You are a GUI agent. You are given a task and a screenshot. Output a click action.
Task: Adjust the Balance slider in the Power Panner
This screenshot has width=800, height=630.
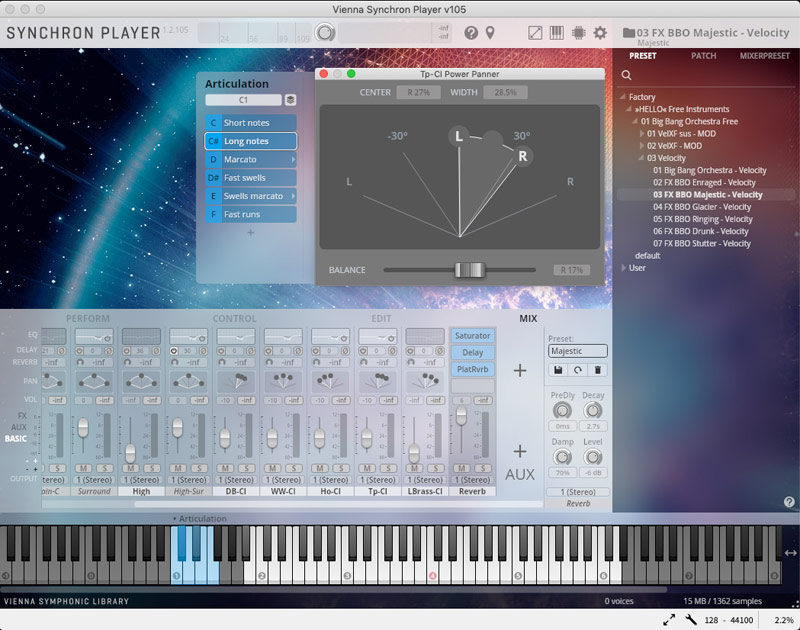click(x=467, y=270)
